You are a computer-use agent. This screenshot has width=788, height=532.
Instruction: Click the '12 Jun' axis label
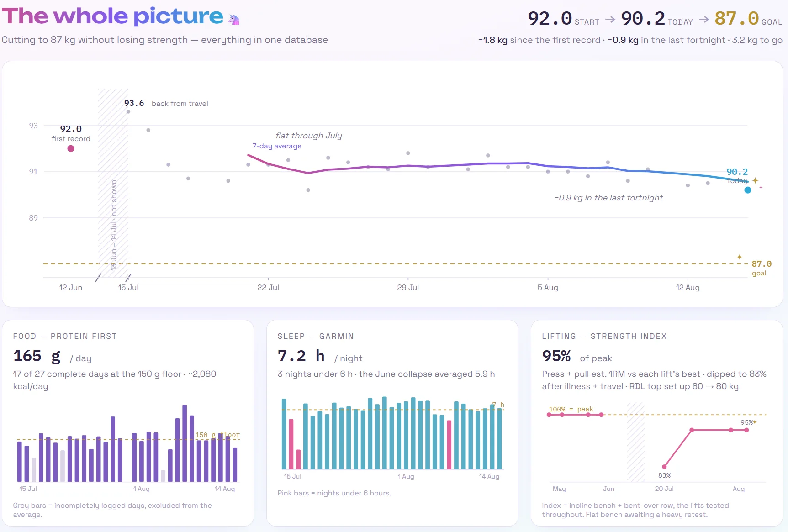point(71,287)
